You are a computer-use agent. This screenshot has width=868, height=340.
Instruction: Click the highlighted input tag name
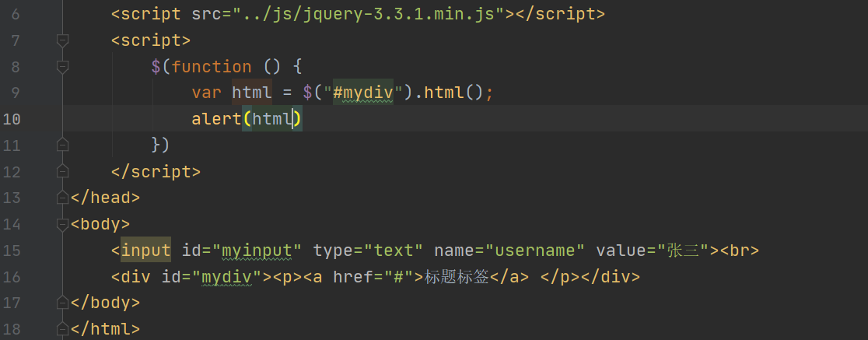145,251
